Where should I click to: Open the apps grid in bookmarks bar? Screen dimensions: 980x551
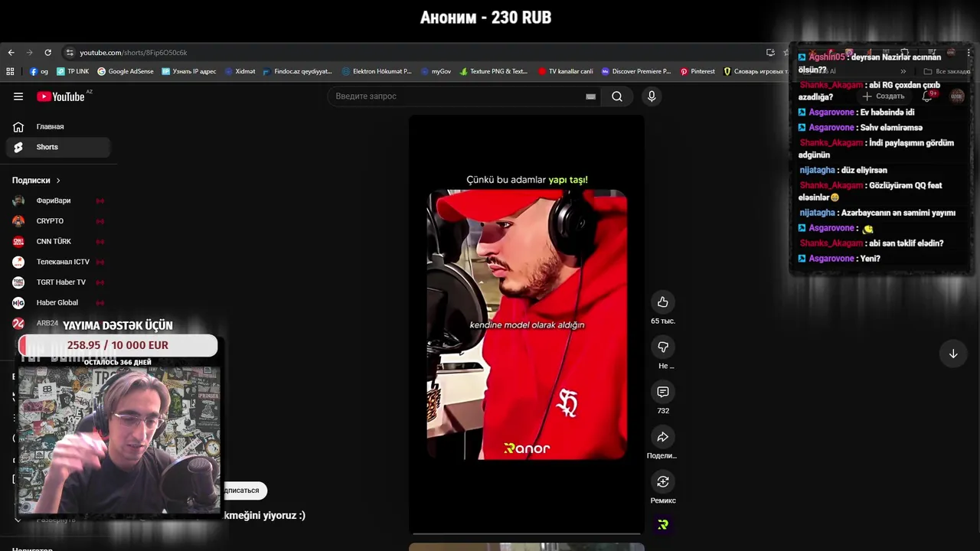click(x=10, y=71)
